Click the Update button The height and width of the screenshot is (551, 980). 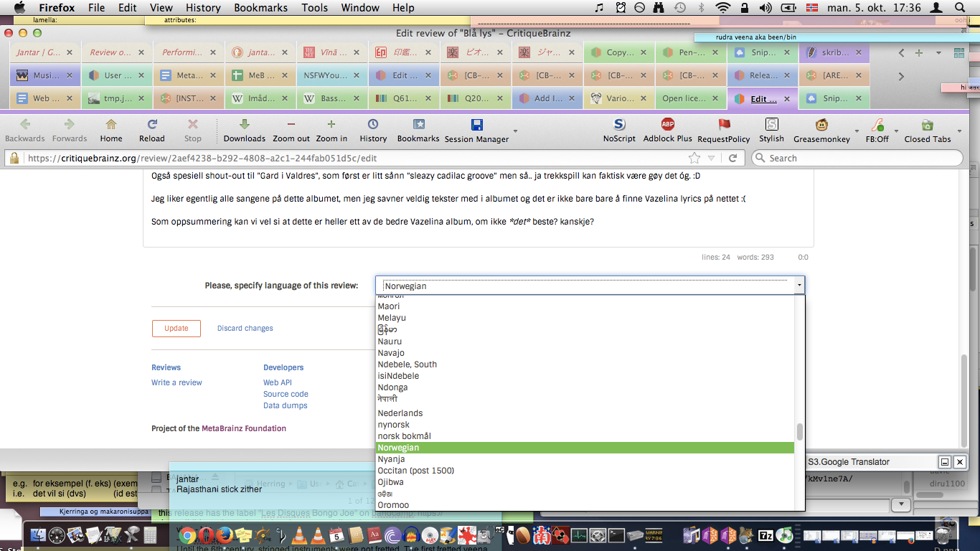tap(176, 328)
